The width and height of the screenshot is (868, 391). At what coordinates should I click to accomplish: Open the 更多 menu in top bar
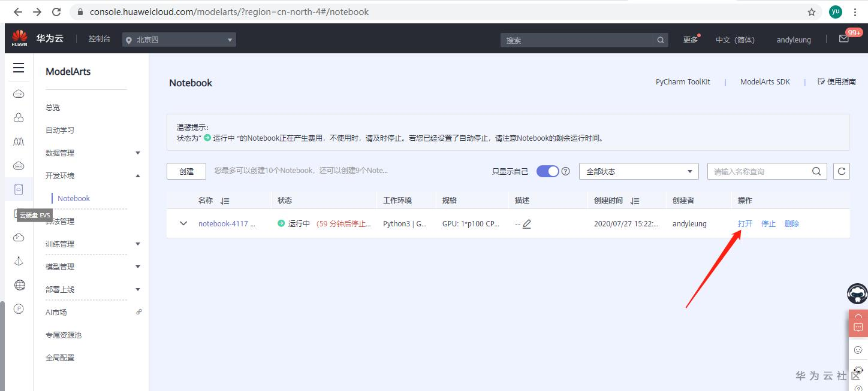tap(691, 40)
